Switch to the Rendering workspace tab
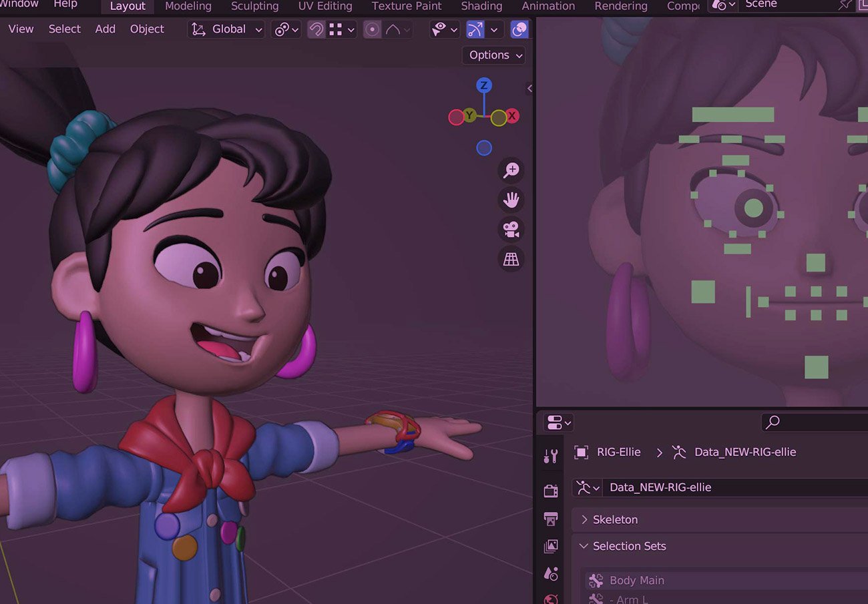 [x=621, y=6]
